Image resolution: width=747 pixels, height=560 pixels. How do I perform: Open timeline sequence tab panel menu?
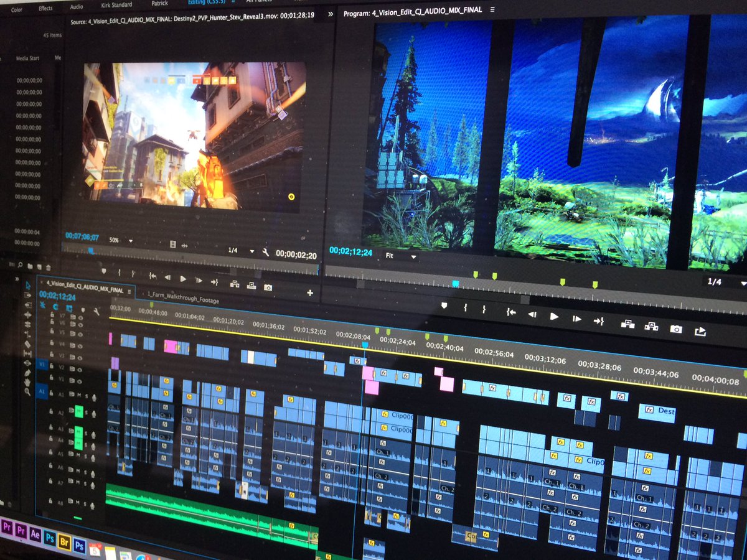tap(130, 291)
